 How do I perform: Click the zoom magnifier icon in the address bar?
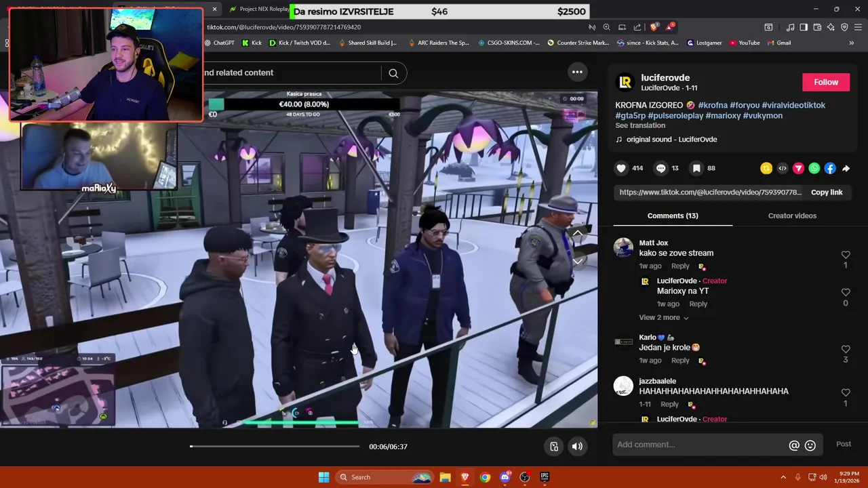pyautogui.click(x=606, y=27)
